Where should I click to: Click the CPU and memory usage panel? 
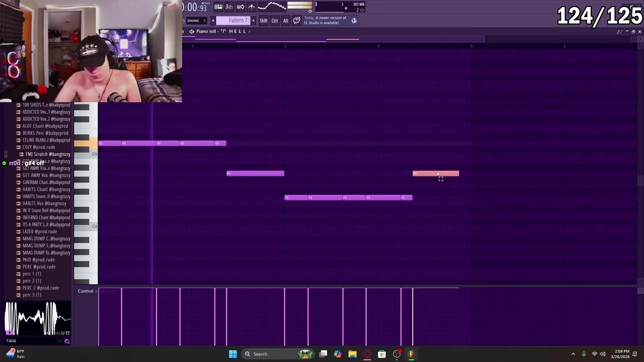coord(340,7)
